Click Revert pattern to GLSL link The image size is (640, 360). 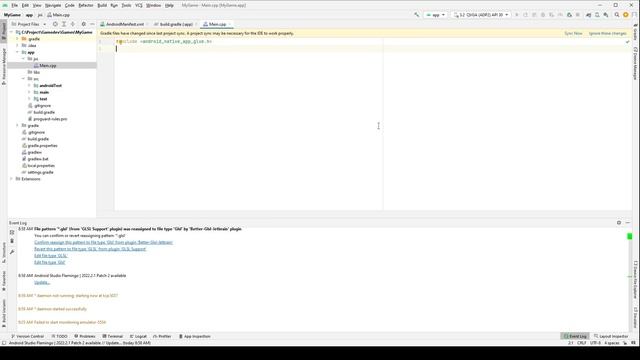point(90,249)
